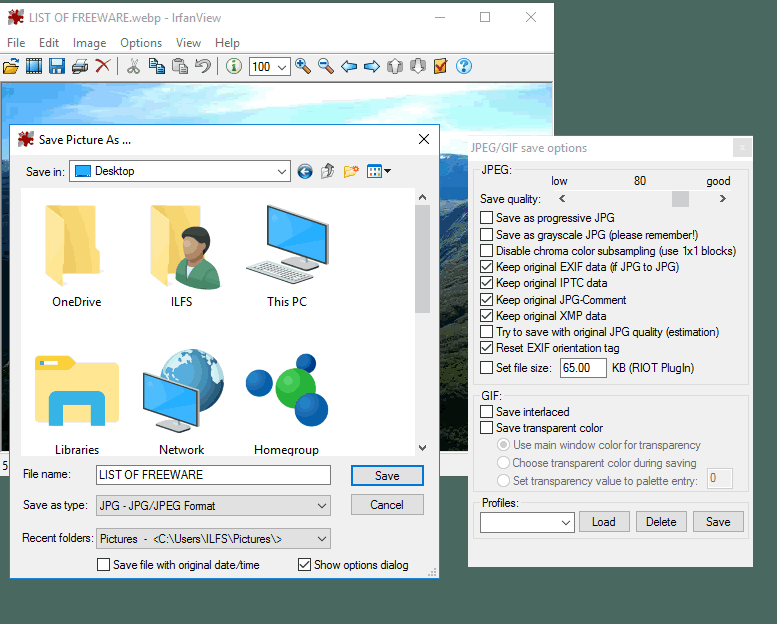Open the Options menu

141,43
